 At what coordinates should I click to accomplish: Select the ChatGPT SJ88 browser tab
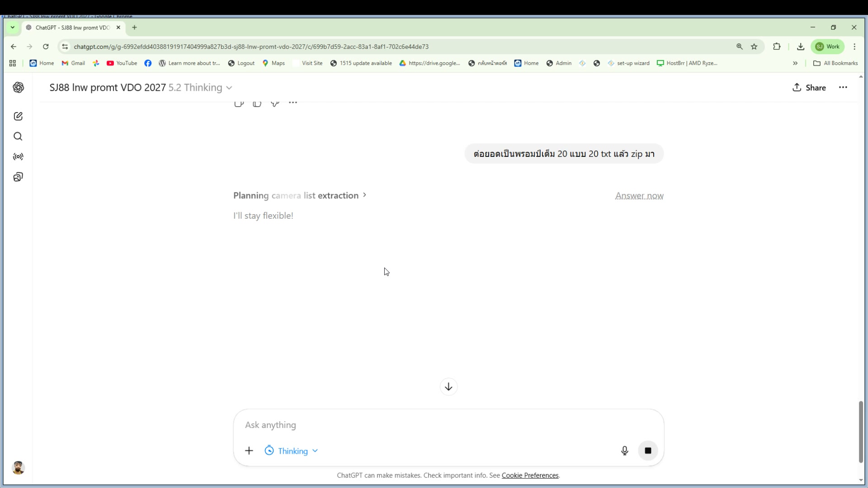[x=72, y=28]
